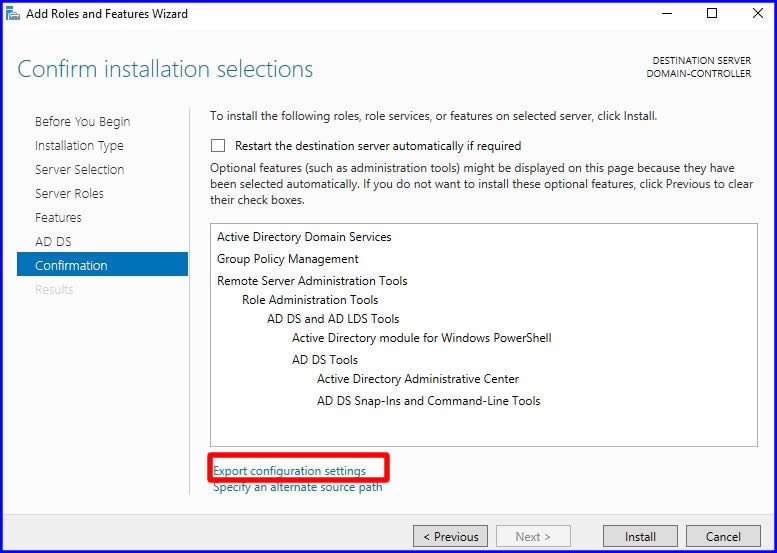The height and width of the screenshot is (553, 777).
Task: Go back with the Previous button
Action: coord(450,536)
